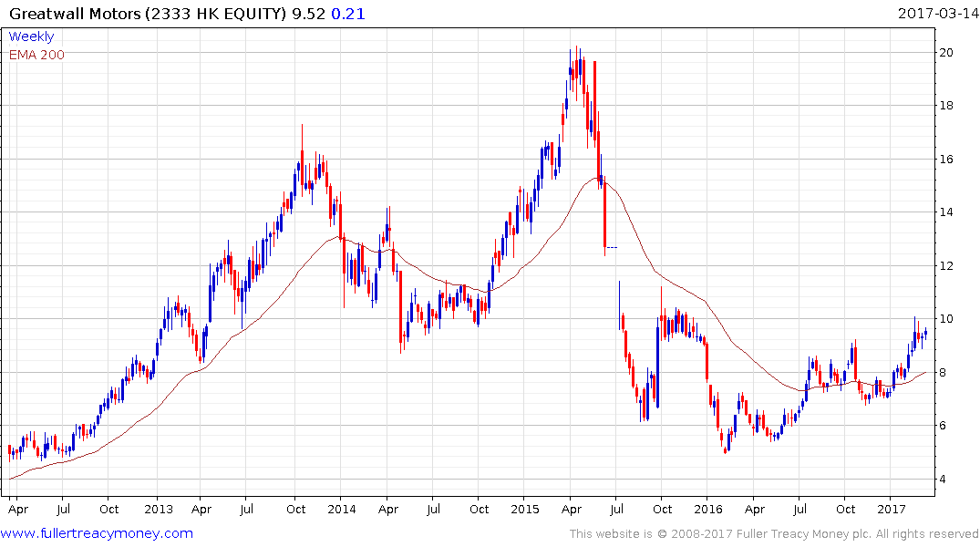Image resolution: width=980 pixels, height=547 pixels.
Task: Open the www.fullertreacymoney.com link
Action: coord(97,533)
